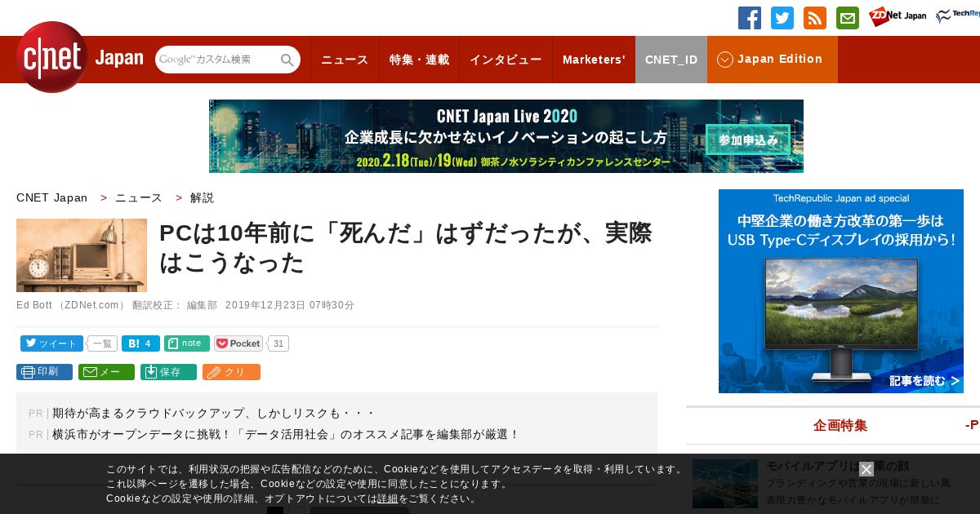The width and height of the screenshot is (980, 514).
Task: Open the Twitter icon in header
Action: click(x=782, y=18)
